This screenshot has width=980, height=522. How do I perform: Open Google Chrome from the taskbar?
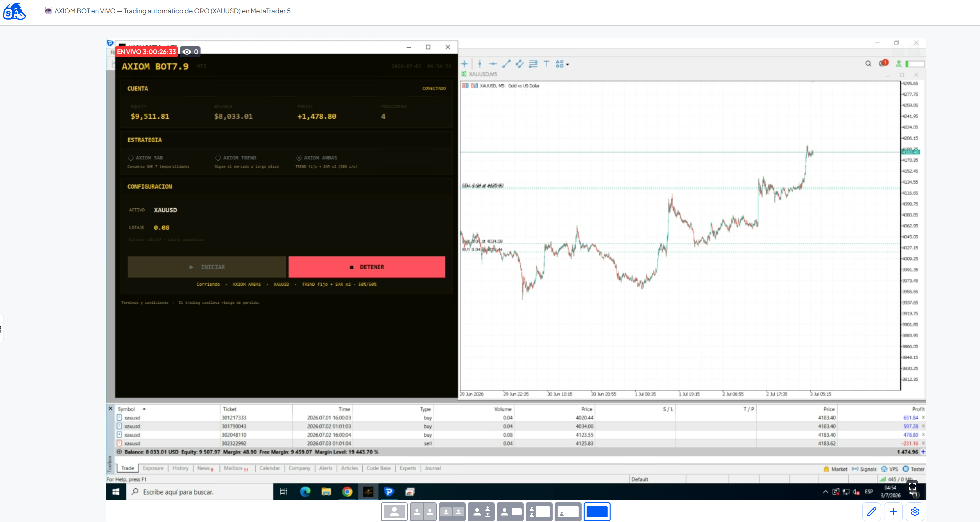coord(347,492)
